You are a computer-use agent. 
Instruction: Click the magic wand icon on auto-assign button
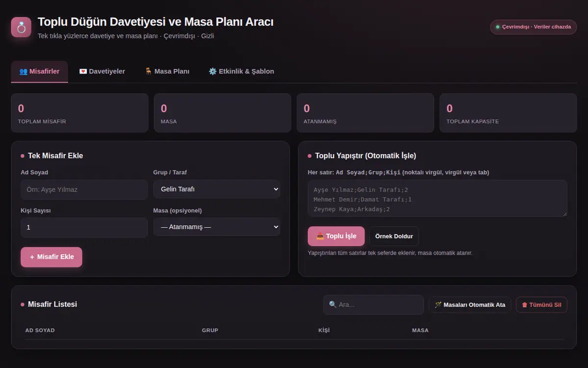pyautogui.click(x=438, y=305)
